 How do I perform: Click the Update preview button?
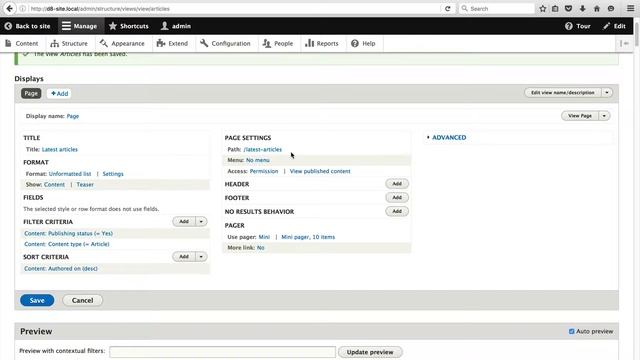click(370, 352)
